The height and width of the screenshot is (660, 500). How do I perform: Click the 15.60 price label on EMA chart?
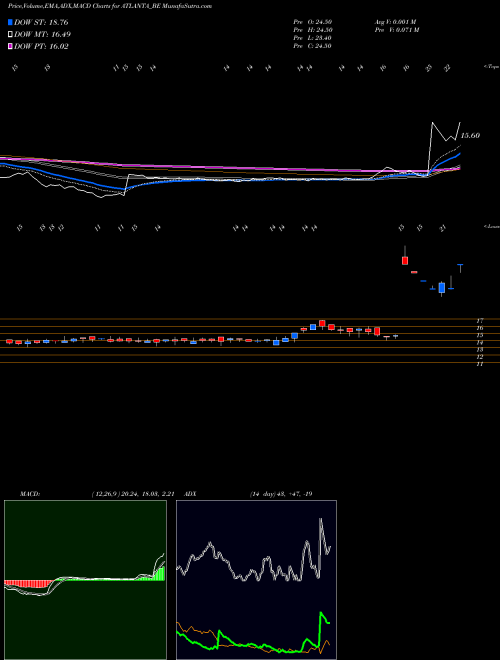[x=470, y=136]
